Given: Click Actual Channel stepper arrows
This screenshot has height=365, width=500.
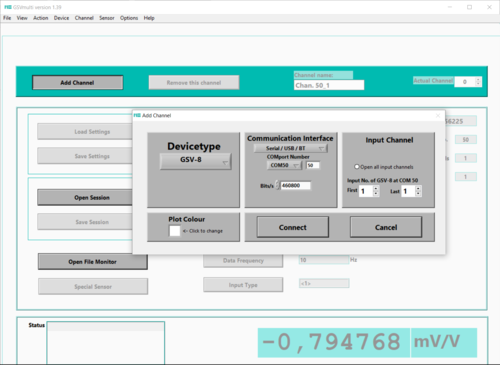Looking at the screenshot, I should tap(478, 82).
